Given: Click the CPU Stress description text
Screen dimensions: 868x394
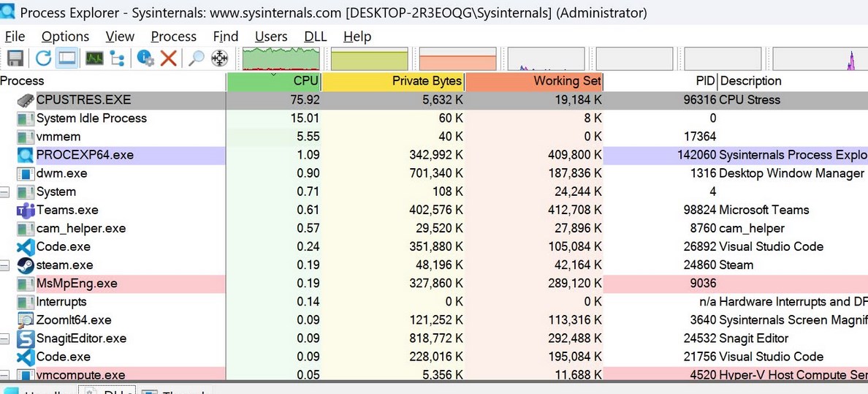Looking at the screenshot, I should click(749, 99).
